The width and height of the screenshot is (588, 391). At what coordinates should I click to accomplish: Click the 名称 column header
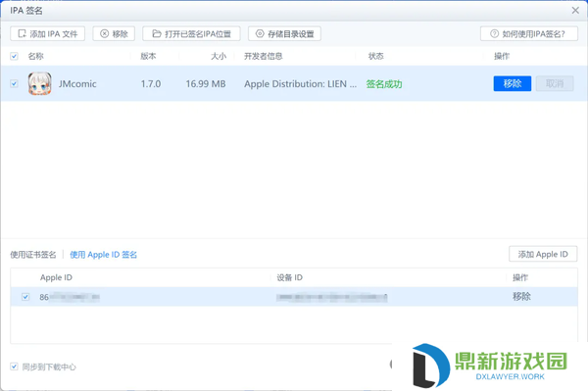point(36,56)
